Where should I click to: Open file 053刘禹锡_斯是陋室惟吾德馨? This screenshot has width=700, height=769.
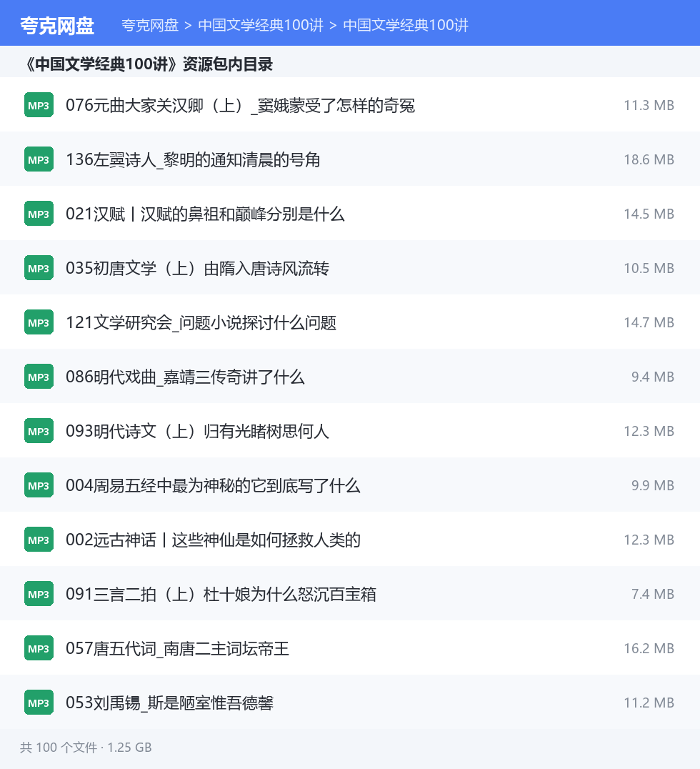(x=169, y=703)
